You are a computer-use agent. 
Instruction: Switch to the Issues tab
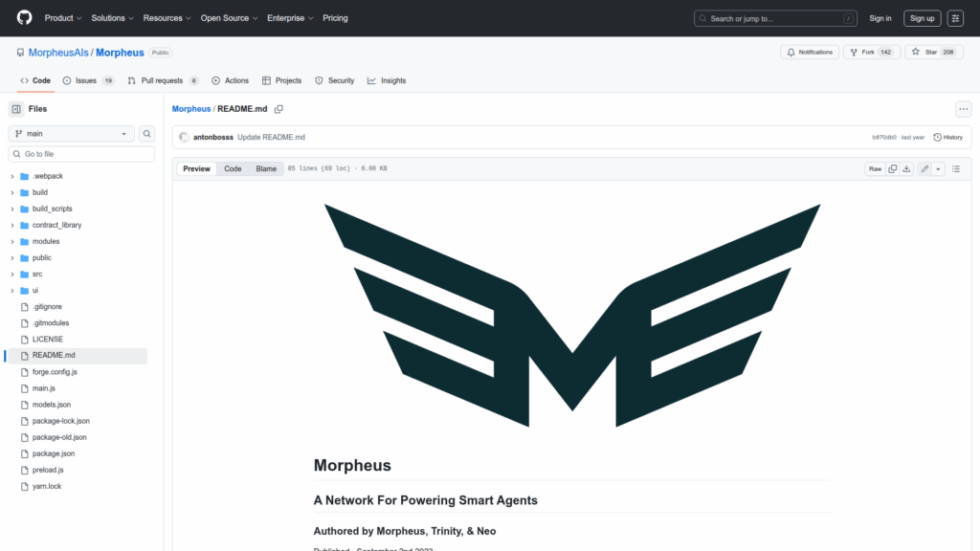(x=88, y=80)
